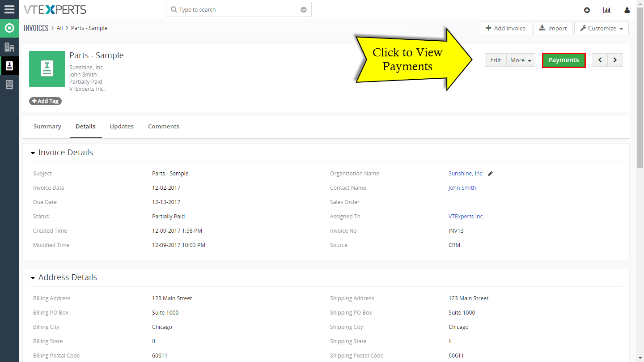Viewport: 644px width, 362px height.
Task: Open the Organizations building sidebar icon
Action: [9, 47]
